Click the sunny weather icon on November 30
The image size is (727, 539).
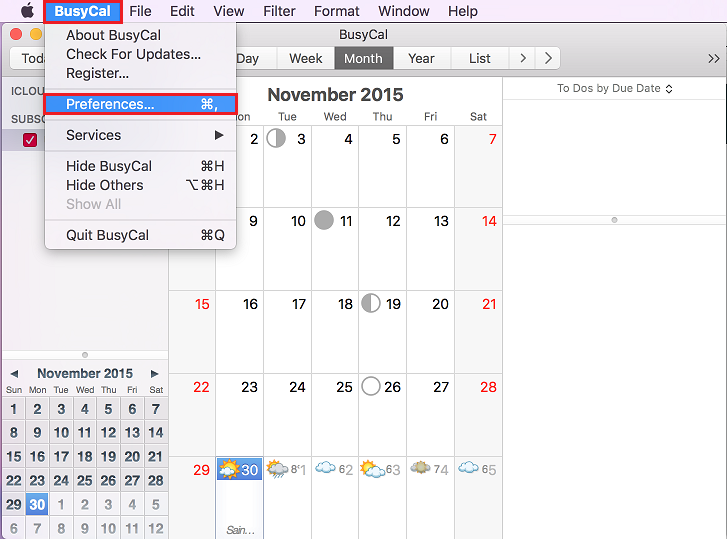(x=229, y=469)
